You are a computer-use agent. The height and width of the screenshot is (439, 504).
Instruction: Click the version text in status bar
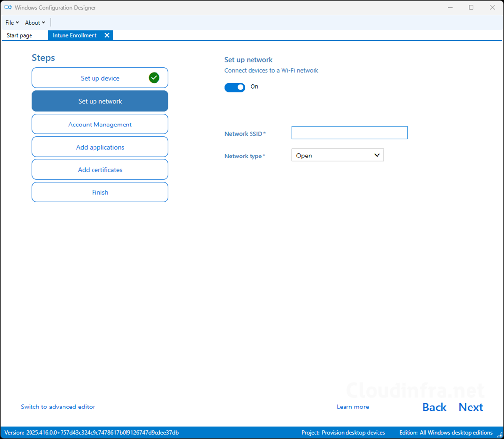[92, 433]
